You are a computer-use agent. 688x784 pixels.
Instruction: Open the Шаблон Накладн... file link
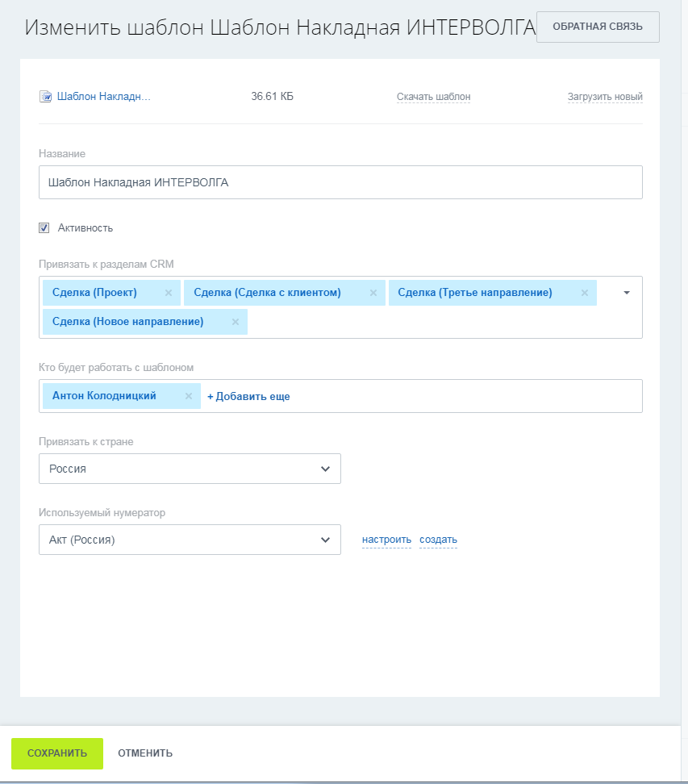pyautogui.click(x=103, y=97)
